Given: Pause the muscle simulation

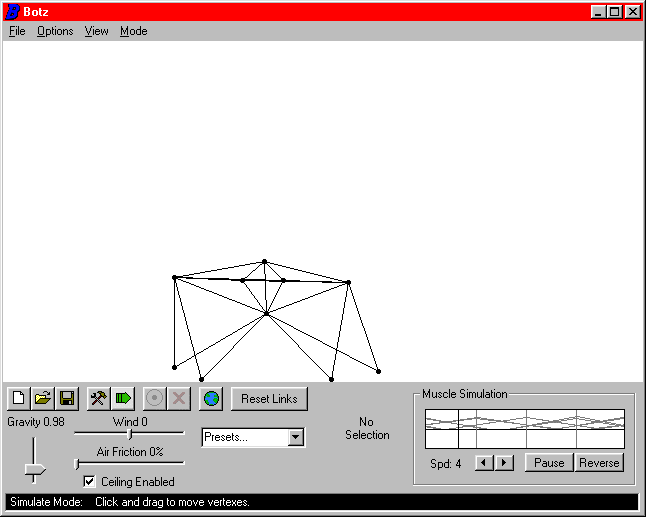Looking at the screenshot, I should (x=549, y=462).
